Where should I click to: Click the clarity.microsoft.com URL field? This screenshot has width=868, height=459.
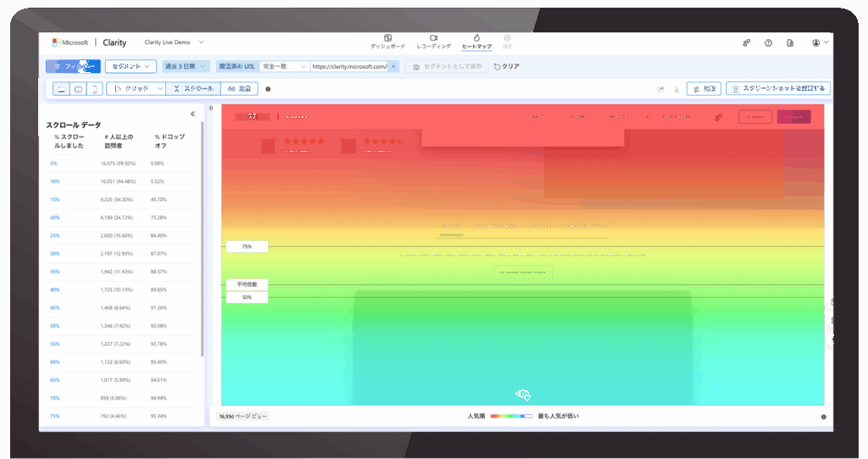click(349, 66)
